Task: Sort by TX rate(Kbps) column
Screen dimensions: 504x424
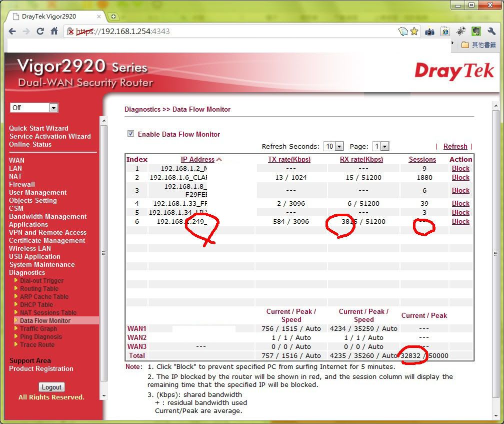Action: pos(289,159)
